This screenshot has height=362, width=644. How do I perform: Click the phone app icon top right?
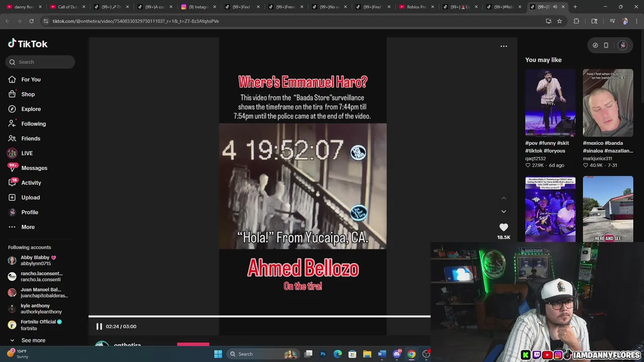(x=606, y=45)
